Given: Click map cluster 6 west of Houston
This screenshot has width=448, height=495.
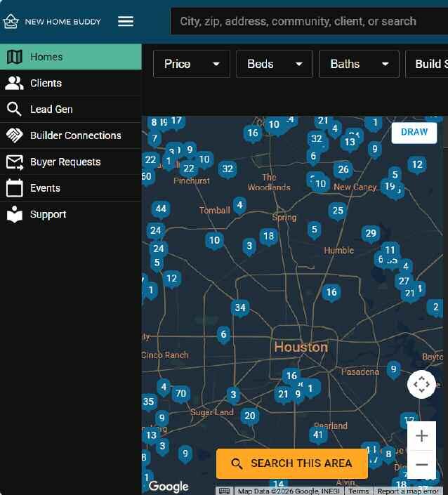Looking at the screenshot, I should [x=223, y=335].
